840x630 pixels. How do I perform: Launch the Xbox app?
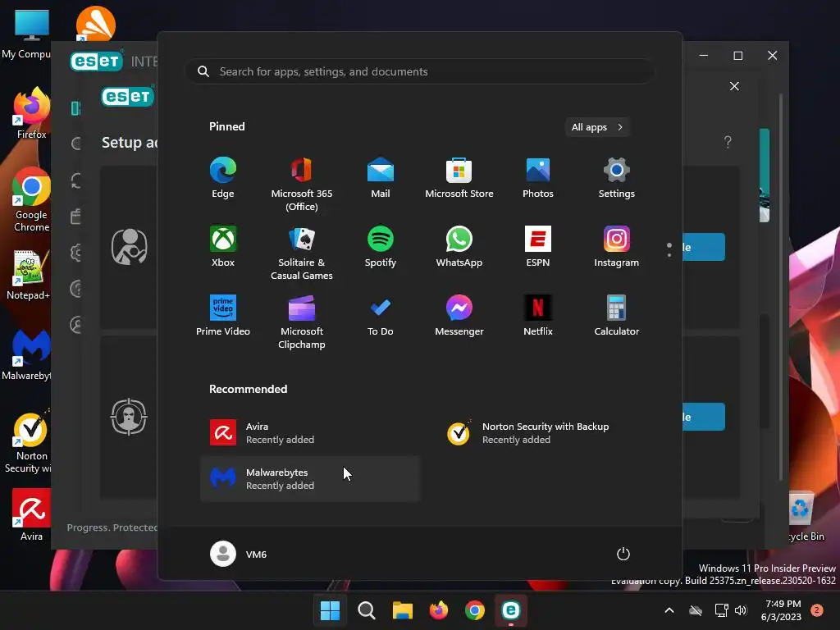(x=223, y=246)
